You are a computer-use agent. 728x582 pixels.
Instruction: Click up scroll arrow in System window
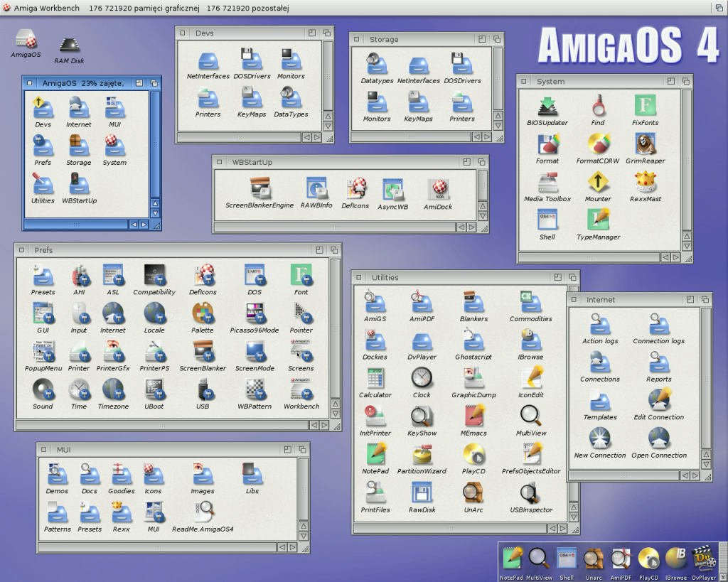(687, 236)
